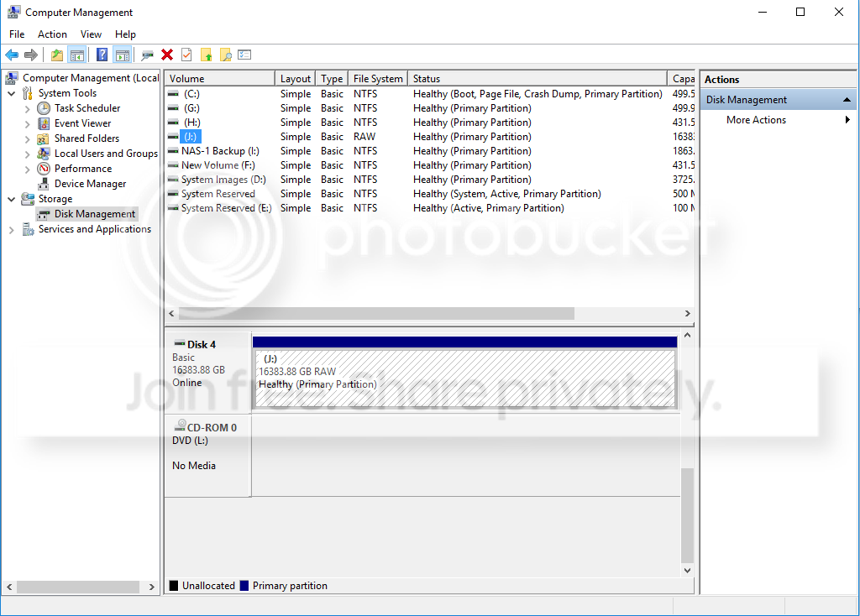Collapse the Storage tree node
The image size is (860, 616).
[x=12, y=199]
